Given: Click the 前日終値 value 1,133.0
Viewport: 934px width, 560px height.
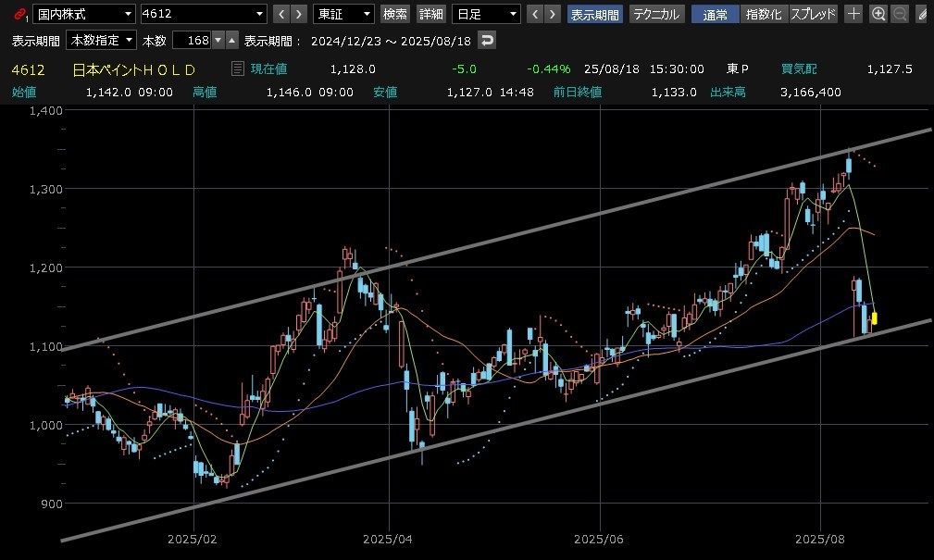Looking at the screenshot, I should click(x=674, y=93).
